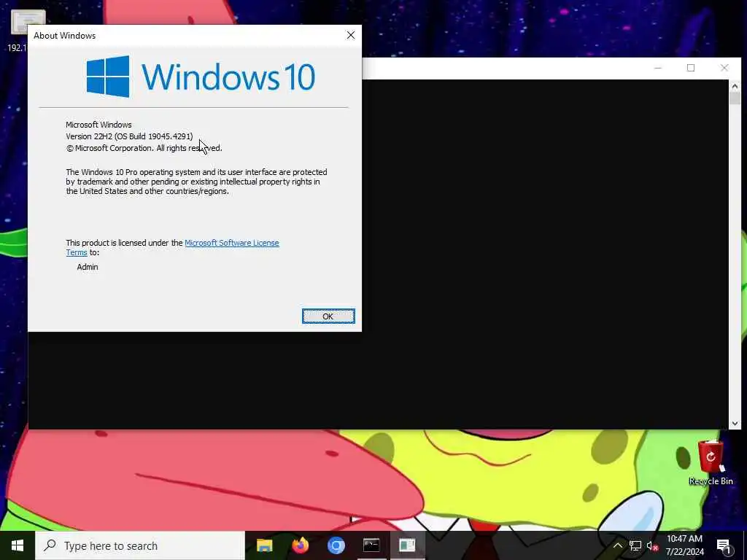This screenshot has height=560, width=747.
Task: Open File Explorer from the taskbar
Action: [264, 545]
